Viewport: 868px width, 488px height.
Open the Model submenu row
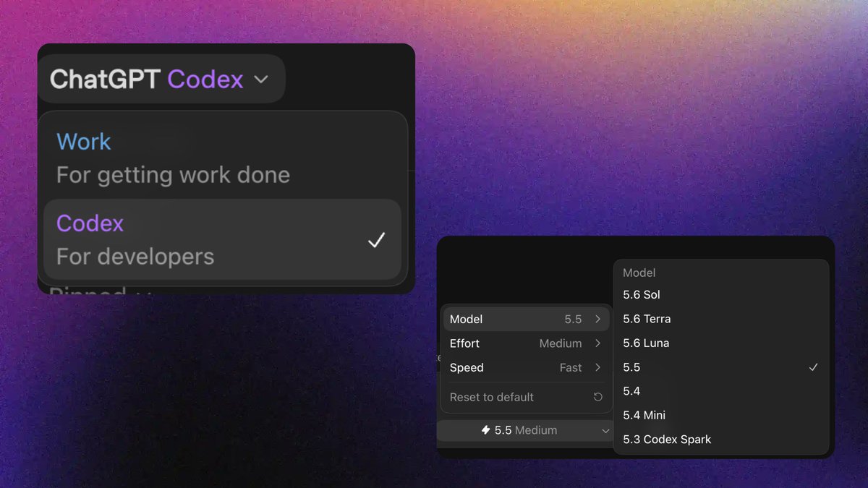point(525,319)
